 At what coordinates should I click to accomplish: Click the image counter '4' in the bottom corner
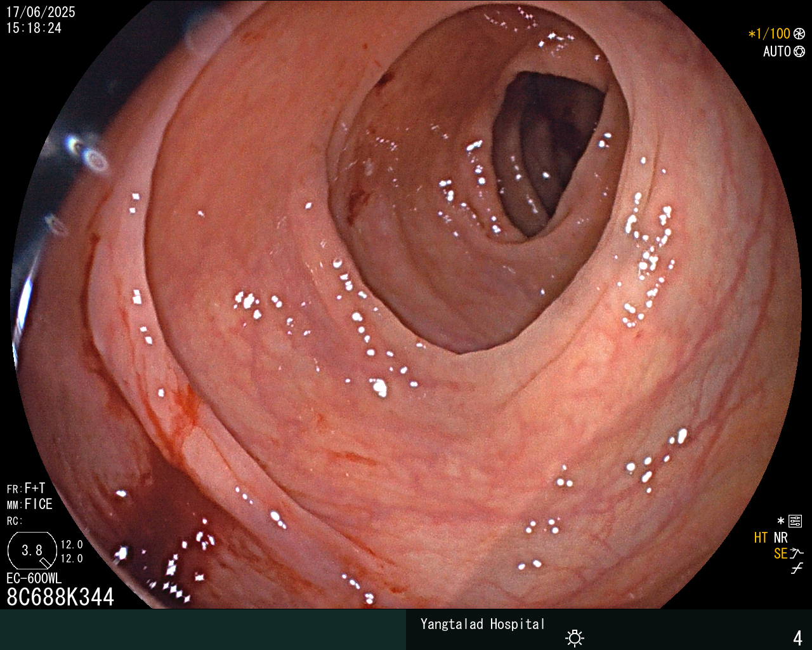click(797, 638)
